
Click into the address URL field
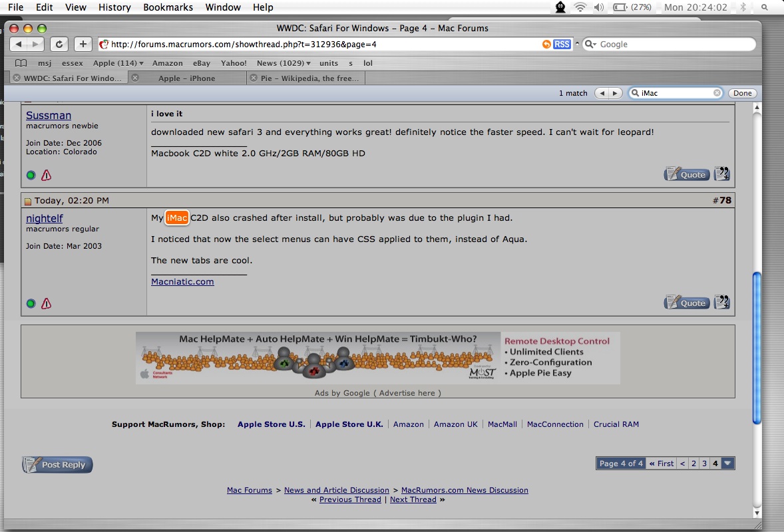(x=320, y=44)
